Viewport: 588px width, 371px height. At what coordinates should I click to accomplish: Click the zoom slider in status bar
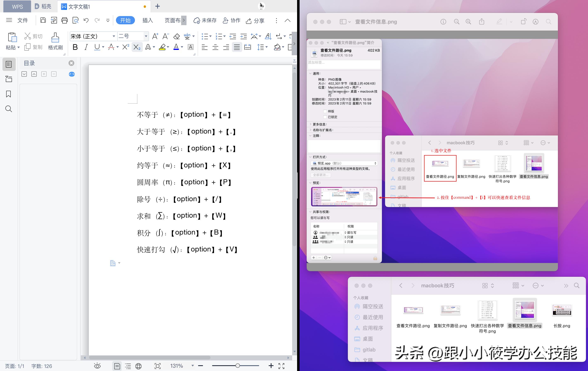tap(238, 366)
